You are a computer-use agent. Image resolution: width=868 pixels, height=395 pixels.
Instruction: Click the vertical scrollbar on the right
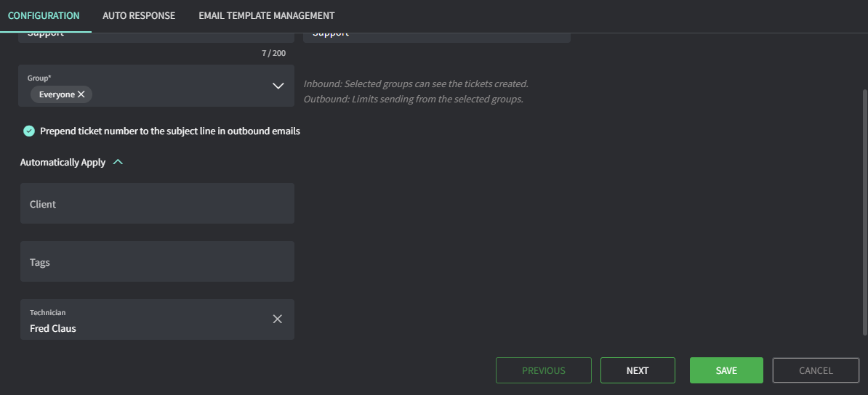tap(864, 211)
